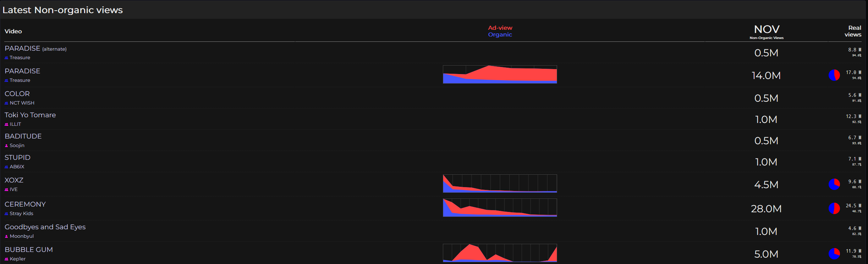
Task: Open the XOXZ video title
Action: point(14,180)
